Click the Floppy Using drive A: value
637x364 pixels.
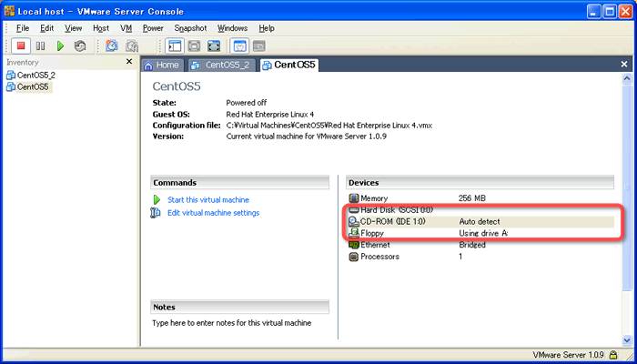(483, 233)
